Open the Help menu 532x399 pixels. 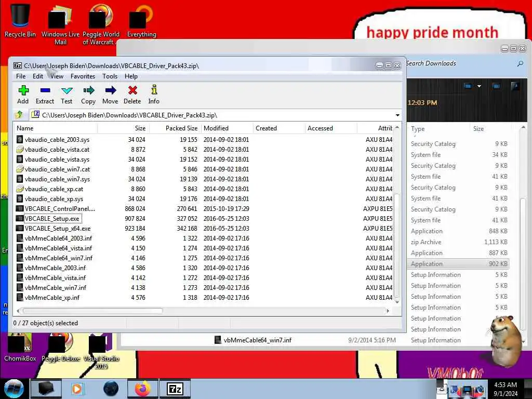(x=131, y=76)
